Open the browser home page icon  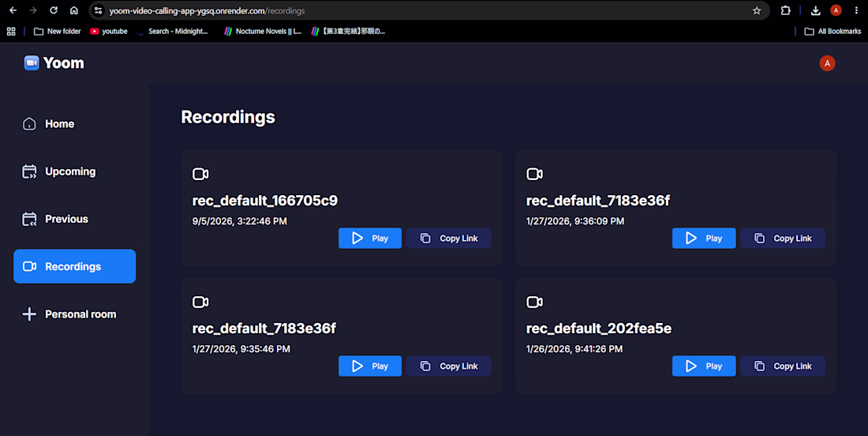73,10
